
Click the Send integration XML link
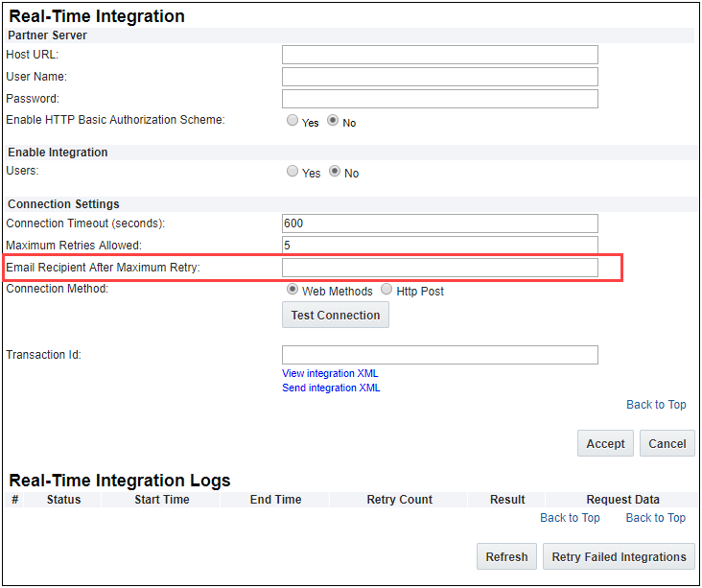tap(331, 388)
